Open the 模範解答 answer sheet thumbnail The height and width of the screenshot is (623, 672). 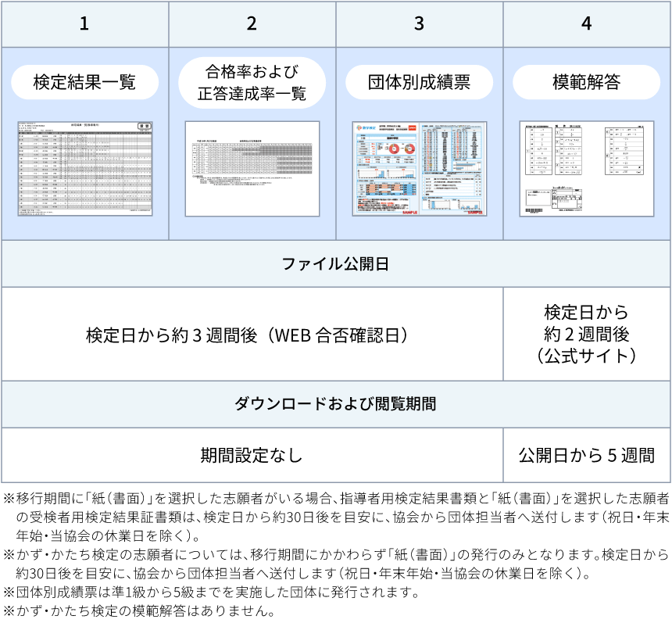587,168
